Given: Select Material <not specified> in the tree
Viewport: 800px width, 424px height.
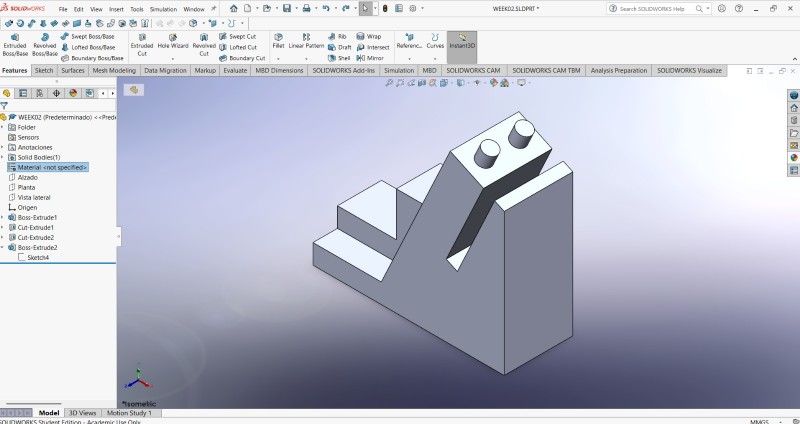Looking at the screenshot, I should coord(48,167).
